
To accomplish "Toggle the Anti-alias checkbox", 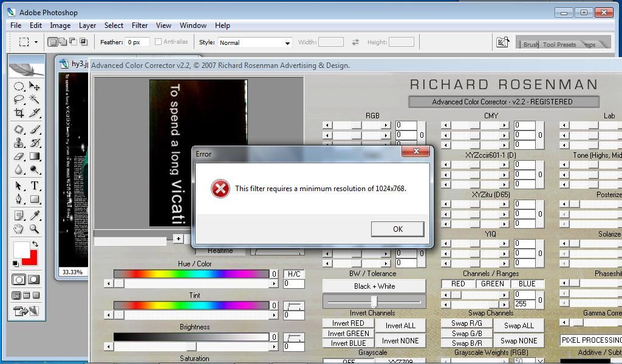I will click(159, 42).
